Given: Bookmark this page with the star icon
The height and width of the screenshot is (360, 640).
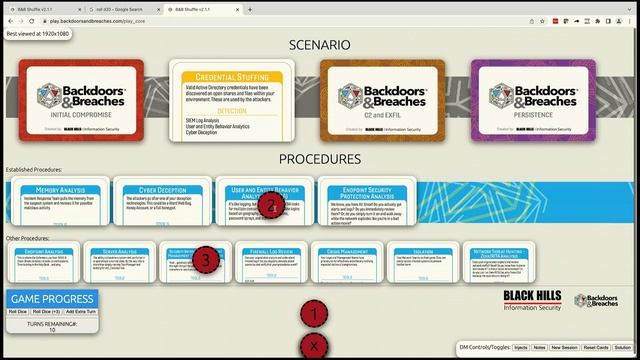Looking at the screenshot, I should [542, 21].
